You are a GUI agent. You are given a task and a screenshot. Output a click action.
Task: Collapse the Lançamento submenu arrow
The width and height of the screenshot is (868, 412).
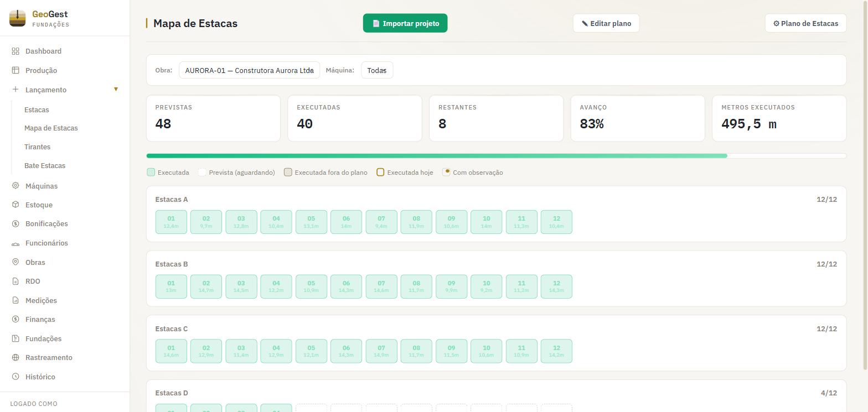tap(116, 89)
